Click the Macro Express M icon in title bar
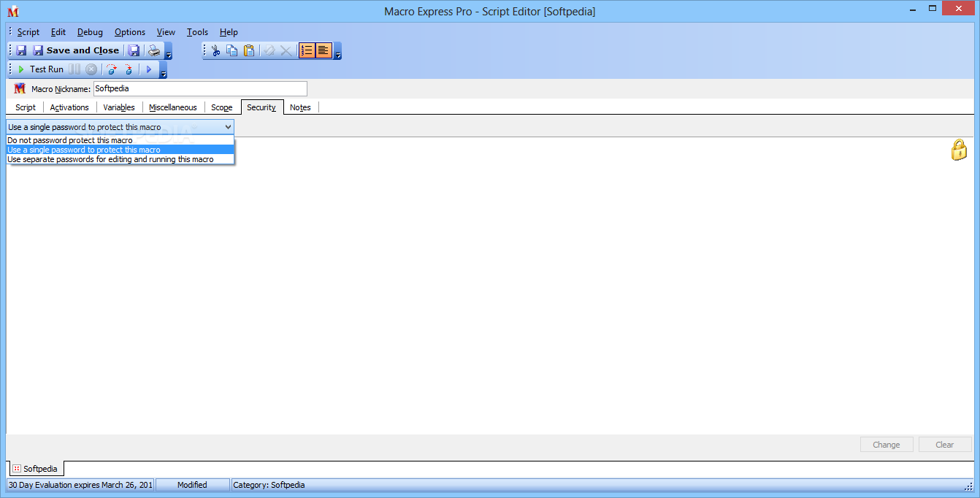The width and height of the screenshot is (980, 498). coord(12,12)
